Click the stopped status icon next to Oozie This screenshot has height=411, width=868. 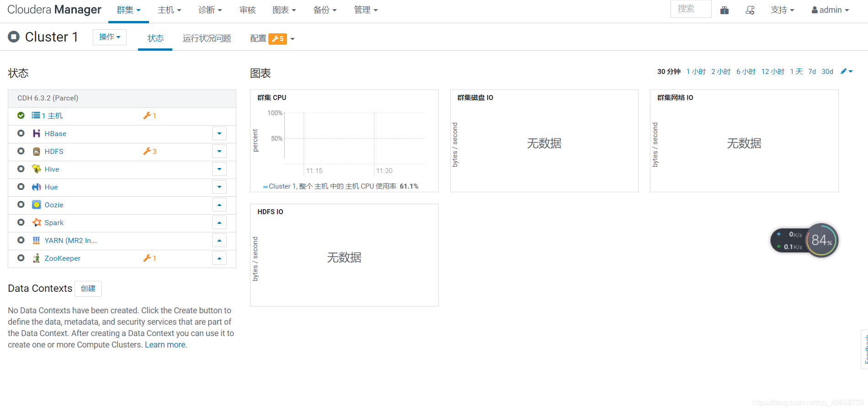[x=21, y=205]
